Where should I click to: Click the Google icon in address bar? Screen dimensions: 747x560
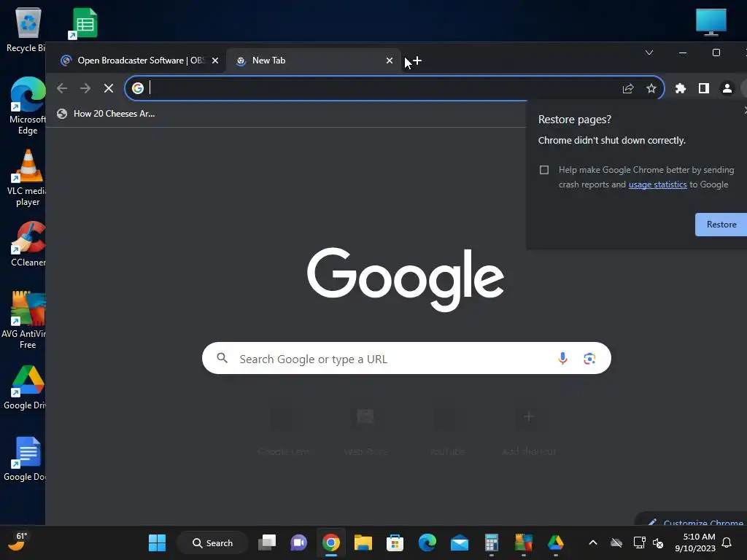(138, 88)
